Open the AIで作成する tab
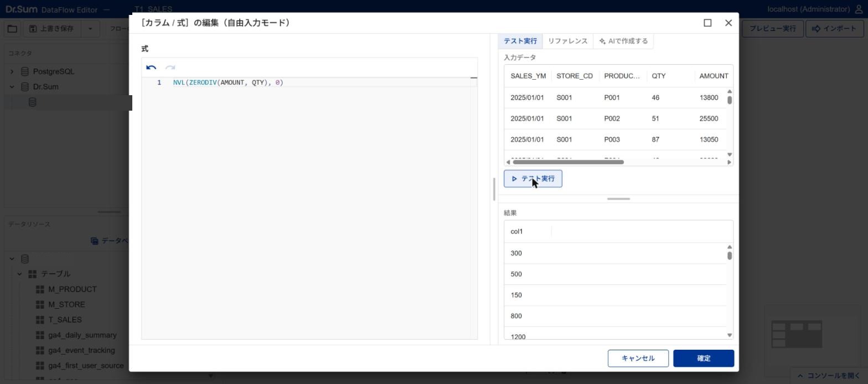Screen dimensions: 868x384 (x=623, y=41)
